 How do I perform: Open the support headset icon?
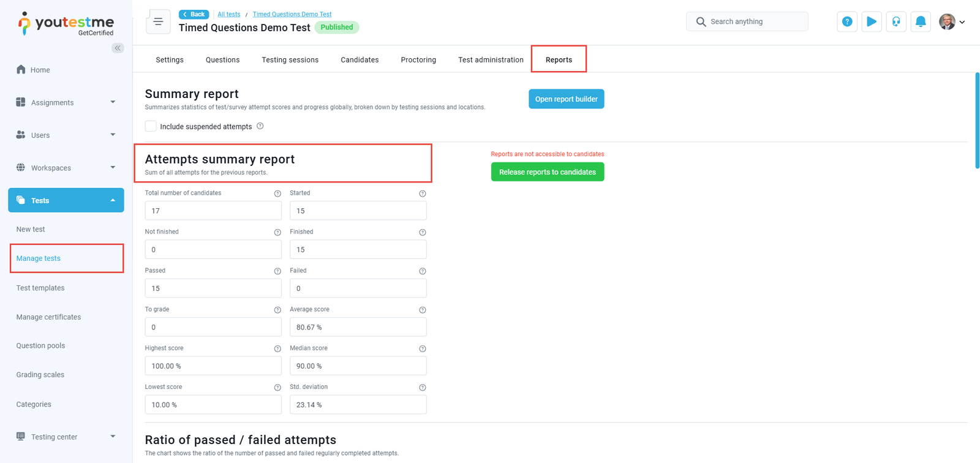[896, 22]
